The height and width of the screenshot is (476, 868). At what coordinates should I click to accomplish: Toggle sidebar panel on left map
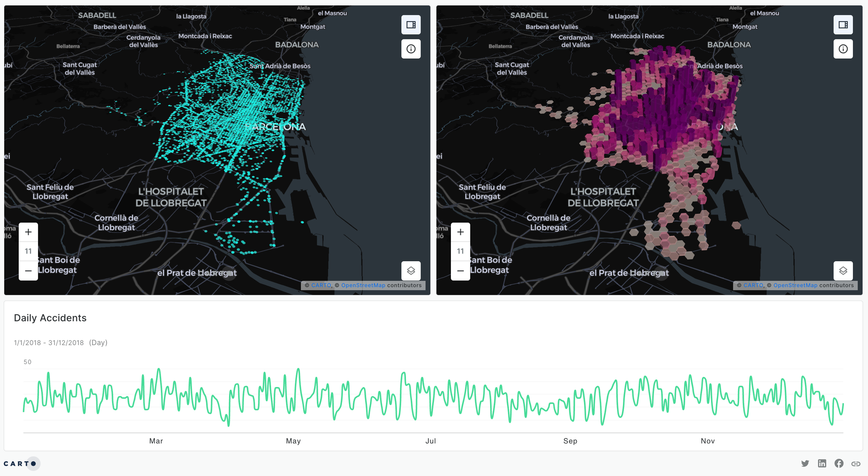pyautogui.click(x=411, y=25)
